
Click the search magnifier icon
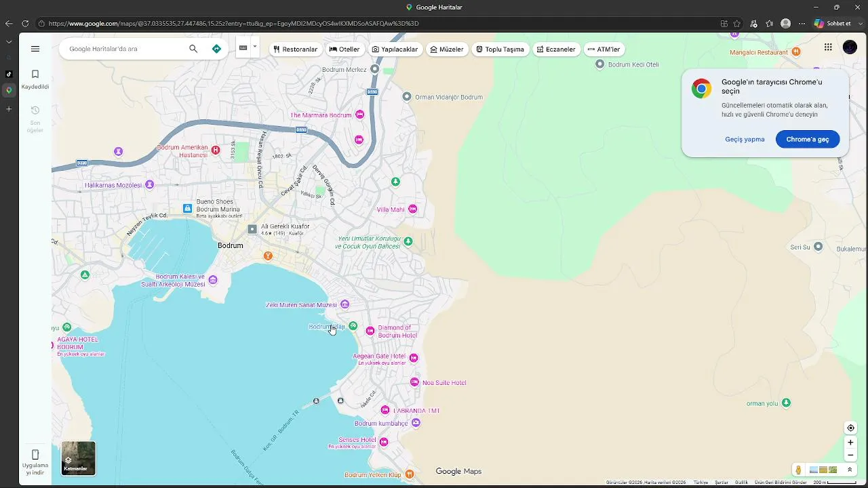click(193, 49)
